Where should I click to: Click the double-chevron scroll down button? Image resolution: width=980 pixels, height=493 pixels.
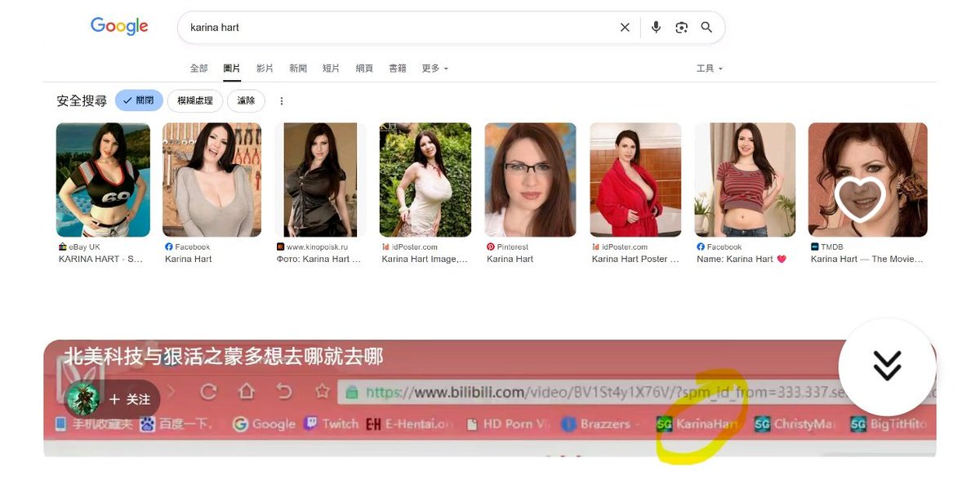coord(887,366)
